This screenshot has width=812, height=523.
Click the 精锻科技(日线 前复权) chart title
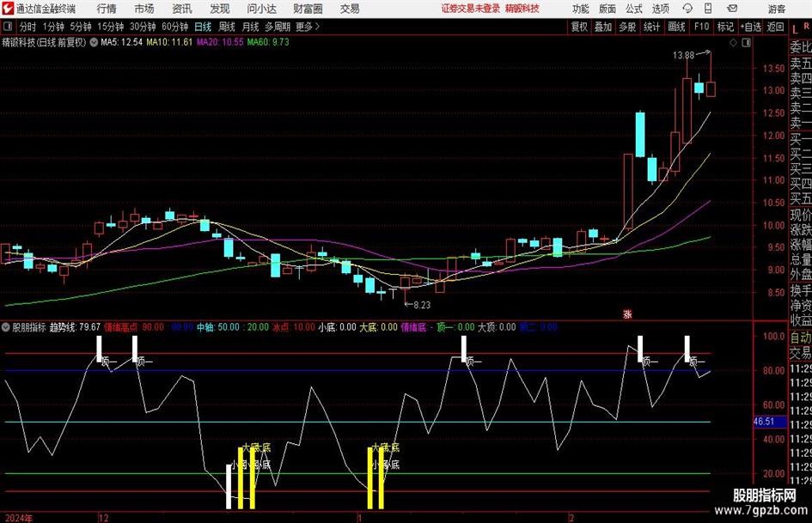pos(44,42)
